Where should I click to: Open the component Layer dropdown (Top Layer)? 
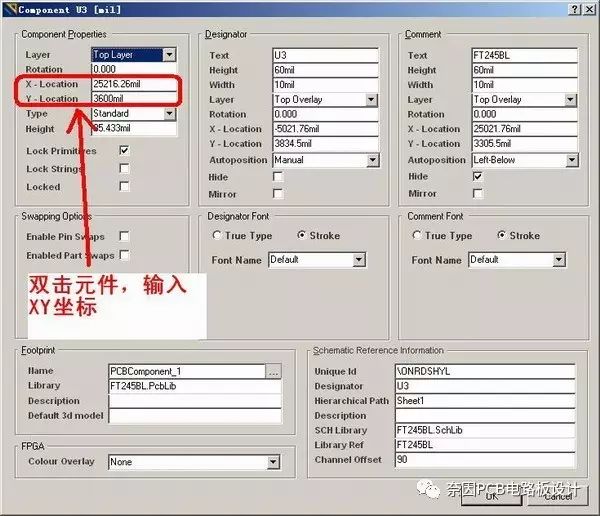point(169,54)
